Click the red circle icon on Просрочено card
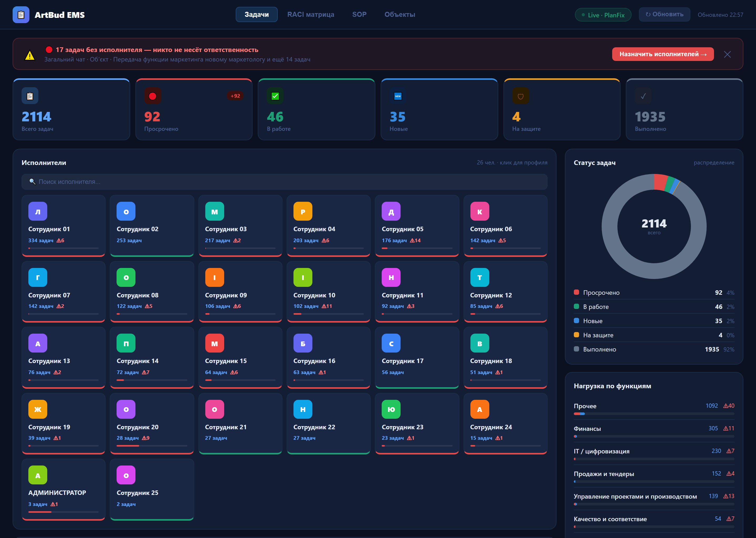756x538 pixels. point(153,96)
